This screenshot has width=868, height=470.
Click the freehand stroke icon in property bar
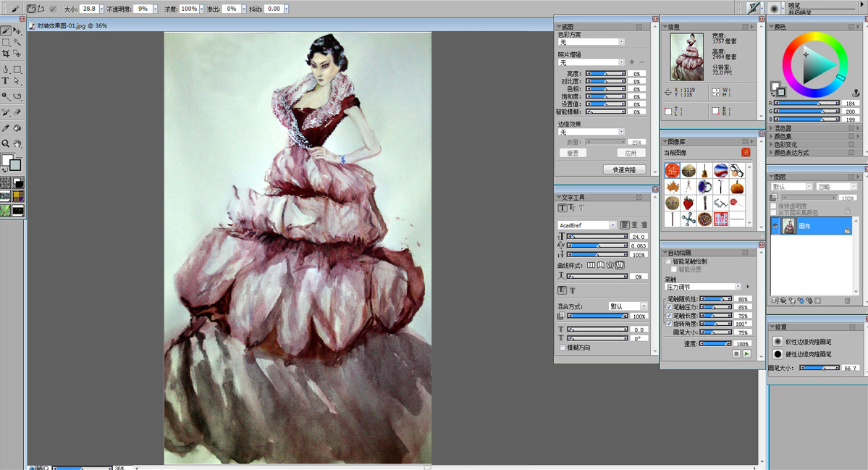32,9
